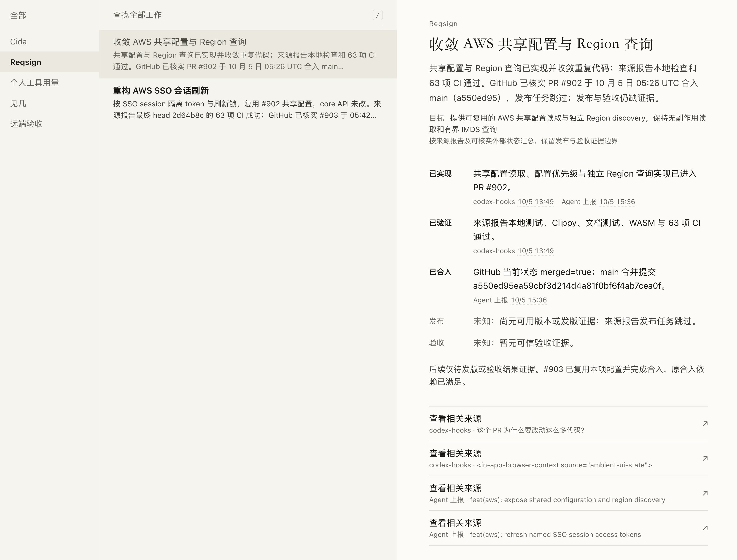Click the 已实现 status label
Viewport: 737px width, 560px height.
coord(440,174)
